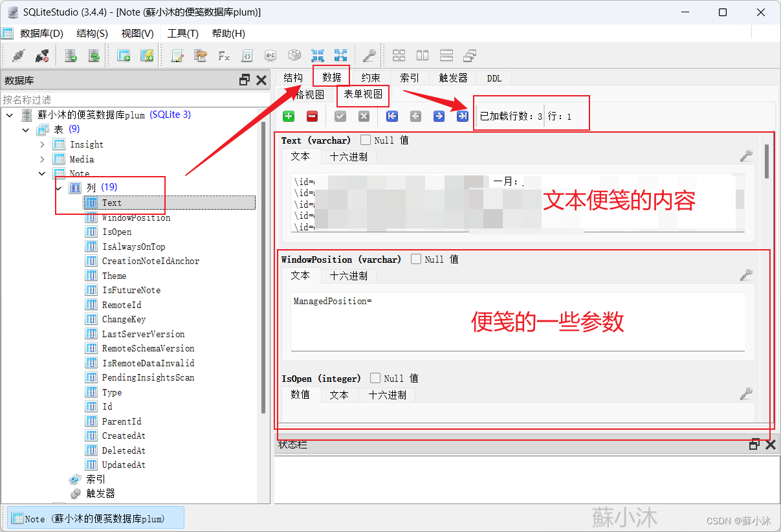781x532 pixels.
Task: Collapse the 蘇小沐的便笺数据库plum database node
Action: pyautogui.click(x=10, y=115)
